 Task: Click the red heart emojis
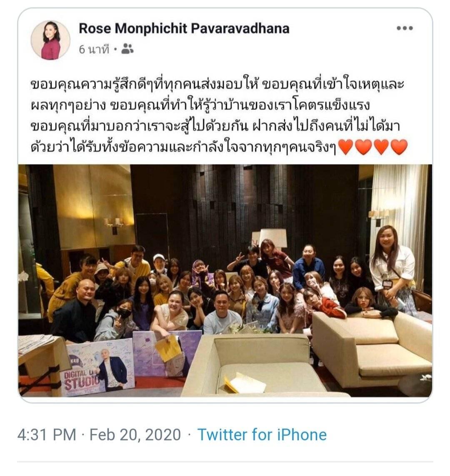[x=372, y=147]
